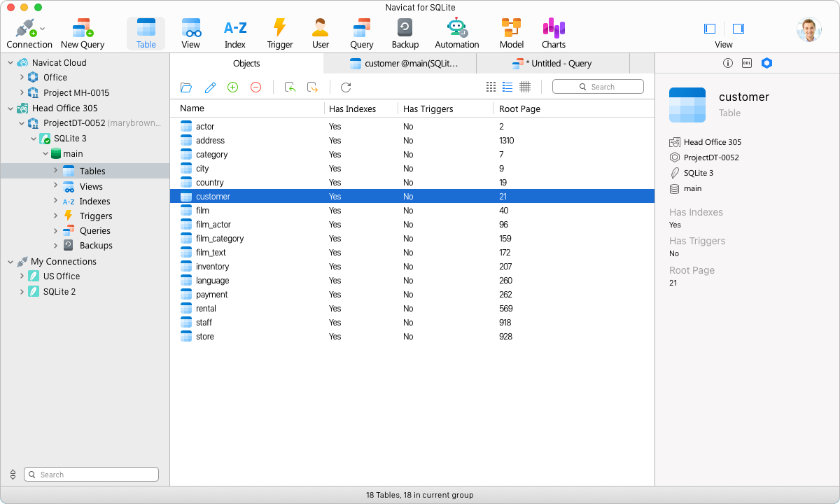Open the User toolbar button
This screenshot has height=504, width=840.
click(321, 34)
